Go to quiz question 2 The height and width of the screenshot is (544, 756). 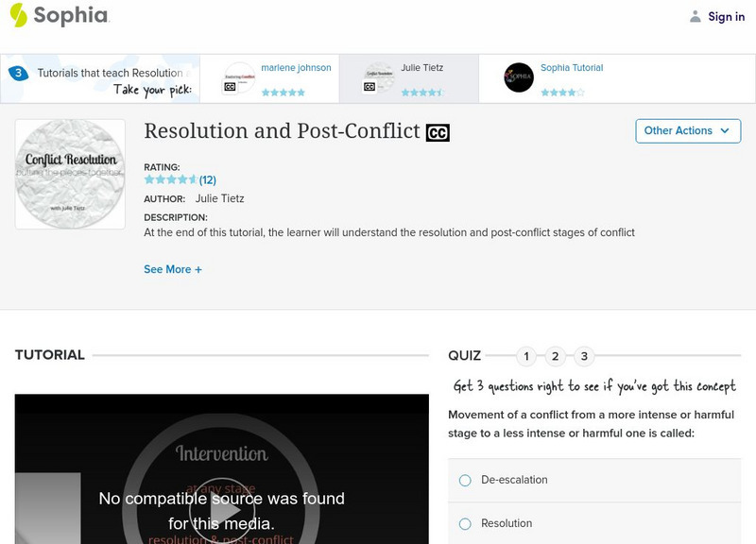point(555,356)
